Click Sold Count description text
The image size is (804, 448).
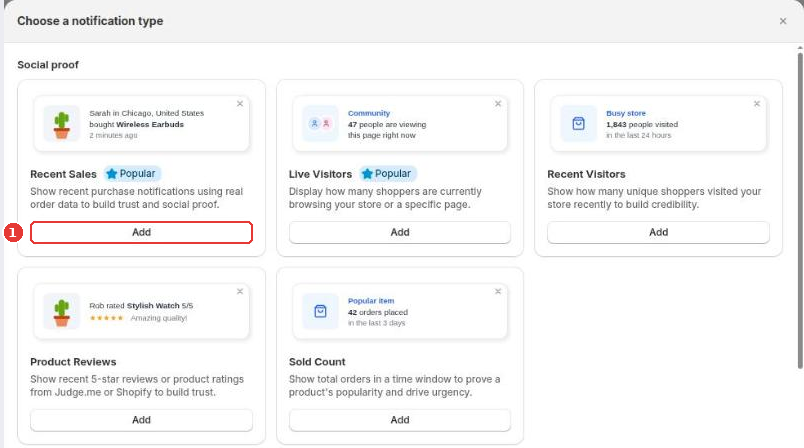pos(394,385)
